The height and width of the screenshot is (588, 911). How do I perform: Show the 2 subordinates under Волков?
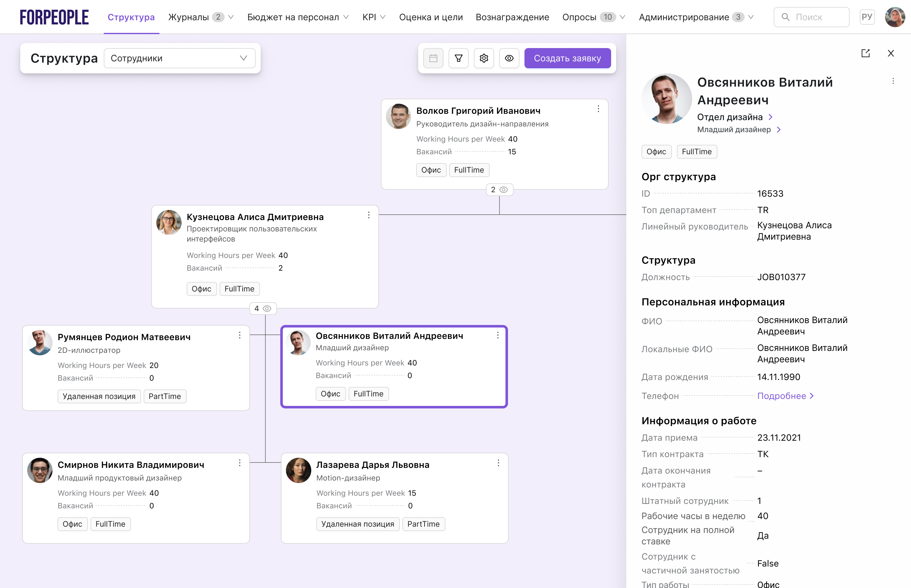(x=499, y=189)
